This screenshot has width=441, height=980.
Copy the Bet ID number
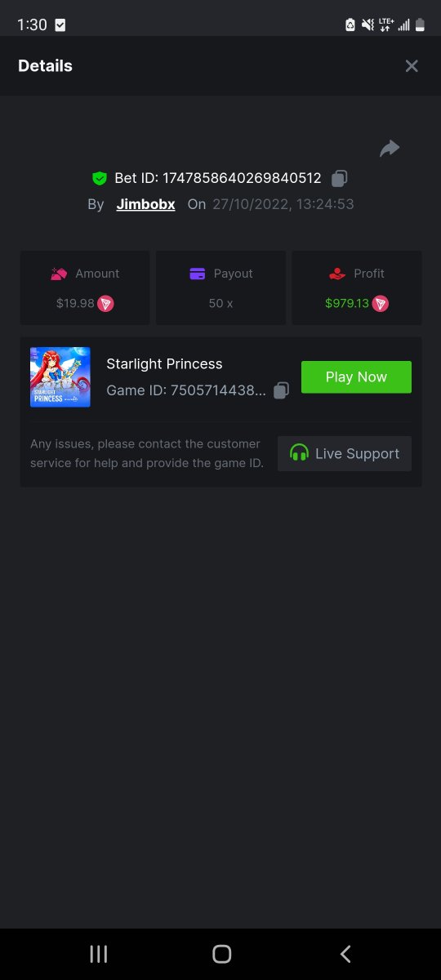[340, 178]
